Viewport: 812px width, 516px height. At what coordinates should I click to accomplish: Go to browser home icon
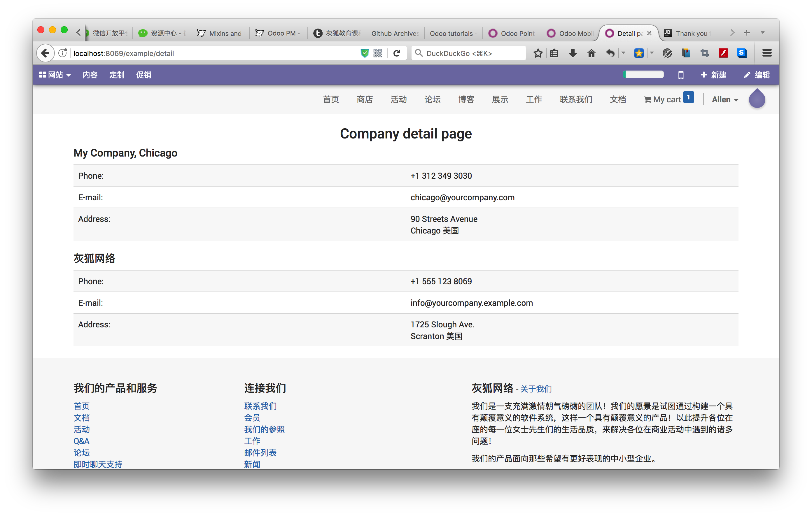click(x=591, y=53)
